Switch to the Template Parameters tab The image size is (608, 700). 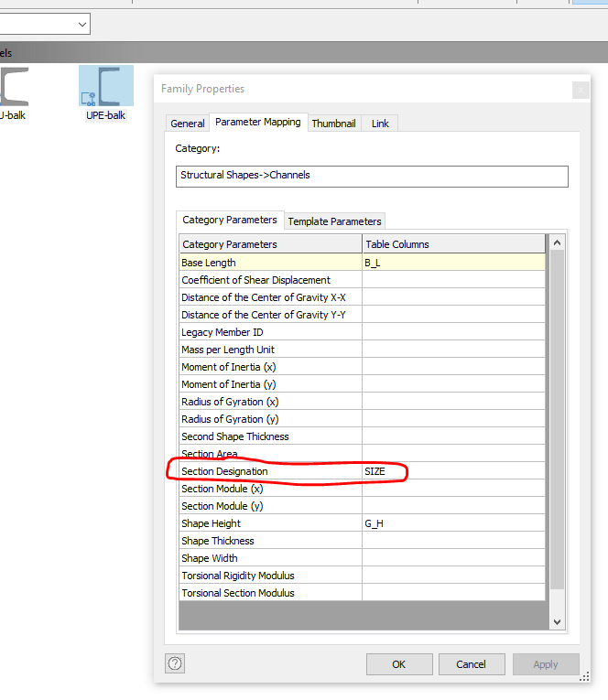(334, 221)
